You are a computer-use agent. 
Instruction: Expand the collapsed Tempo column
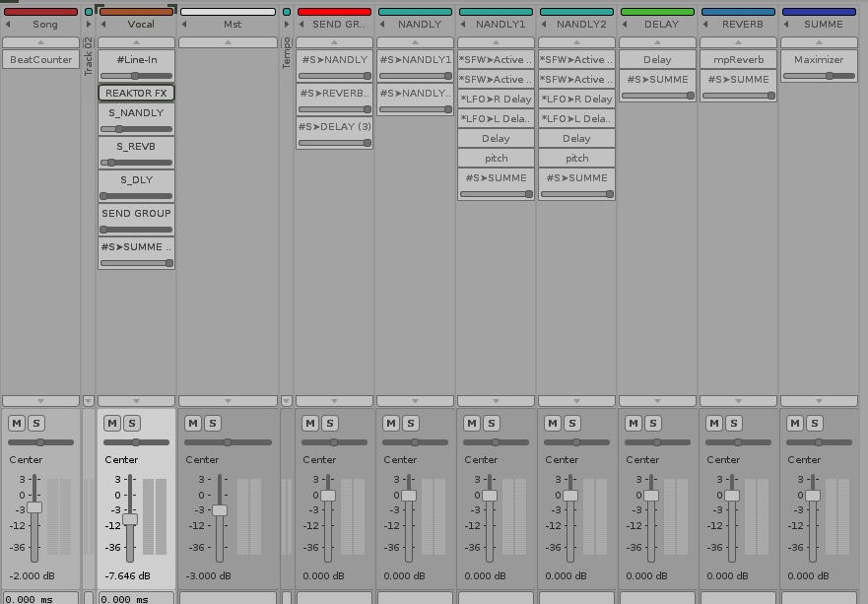(x=287, y=25)
